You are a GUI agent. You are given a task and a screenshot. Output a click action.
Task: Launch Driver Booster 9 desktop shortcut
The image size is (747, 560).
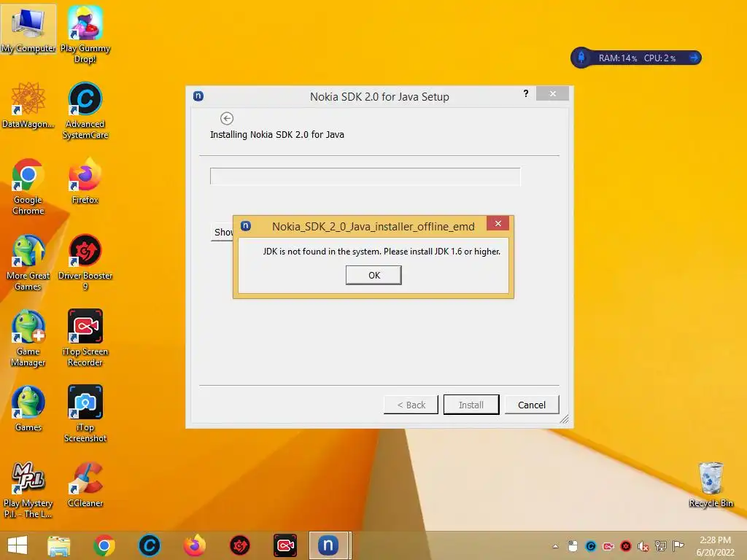[x=85, y=262]
